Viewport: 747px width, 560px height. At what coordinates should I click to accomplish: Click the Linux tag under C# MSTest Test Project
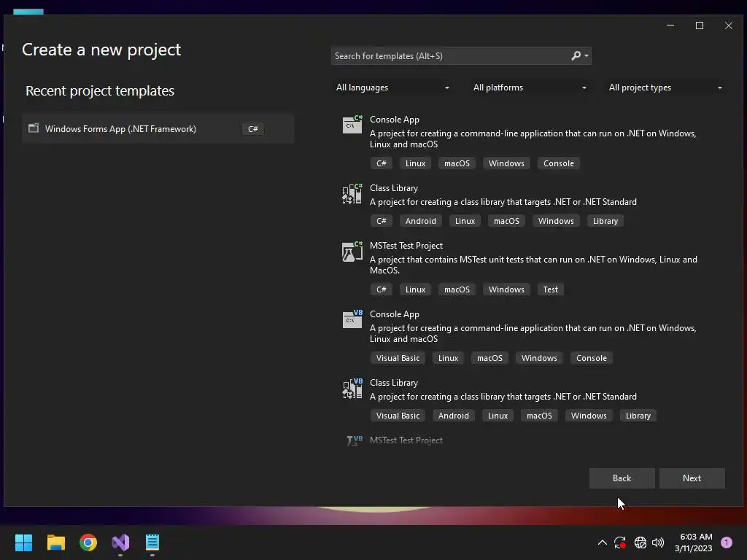click(415, 289)
